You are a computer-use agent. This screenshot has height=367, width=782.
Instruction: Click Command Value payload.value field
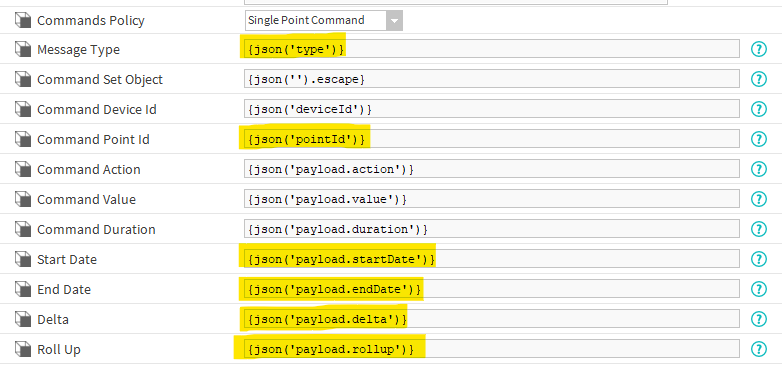pos(492,199)
